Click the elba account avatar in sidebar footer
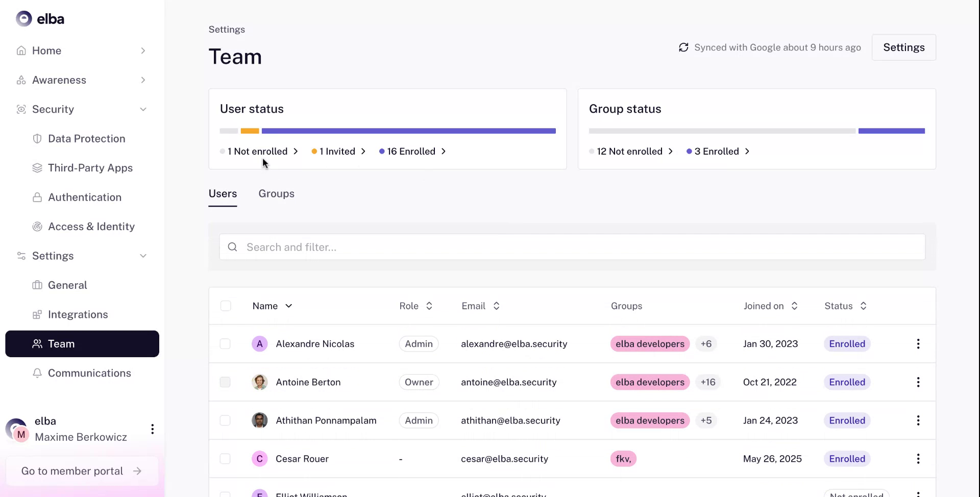Image resolution: width=980 pixels, height=497 pixels. (x=17, y=430)
